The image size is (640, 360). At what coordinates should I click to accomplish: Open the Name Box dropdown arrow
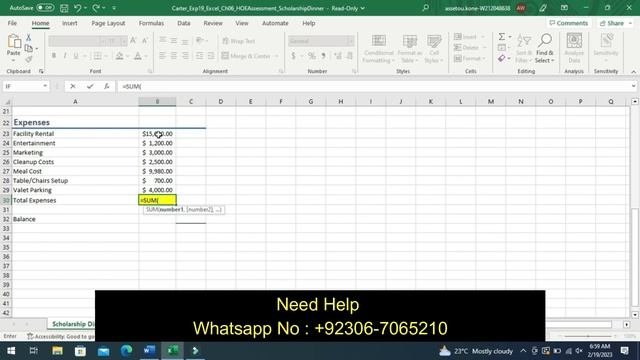pos(45,86)
